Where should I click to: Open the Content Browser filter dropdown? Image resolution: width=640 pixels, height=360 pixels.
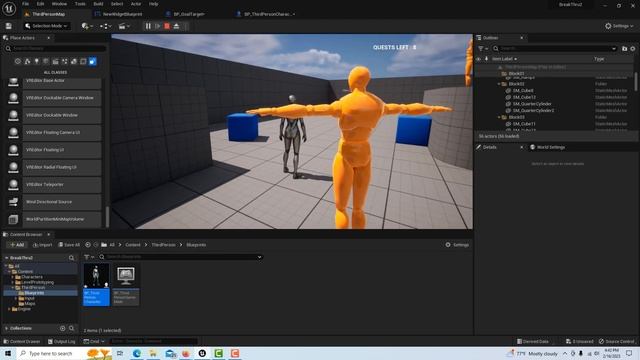(89, 257)
